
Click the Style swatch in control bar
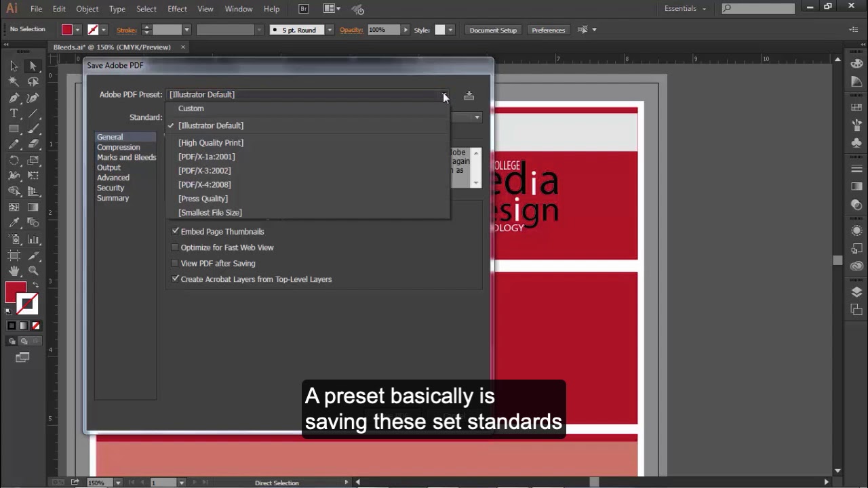tap(439, 30)
